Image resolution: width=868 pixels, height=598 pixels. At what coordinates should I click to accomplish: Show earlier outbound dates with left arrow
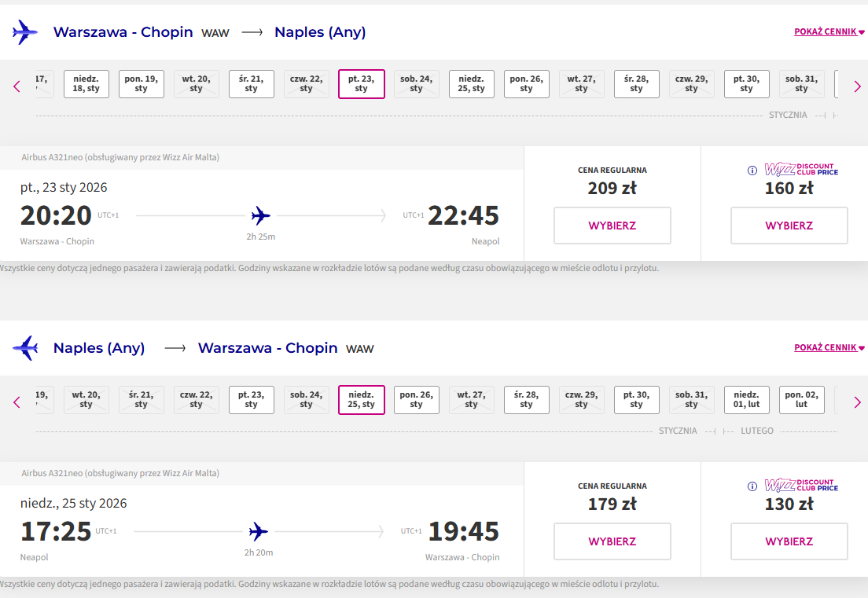[x=17, y=87]
